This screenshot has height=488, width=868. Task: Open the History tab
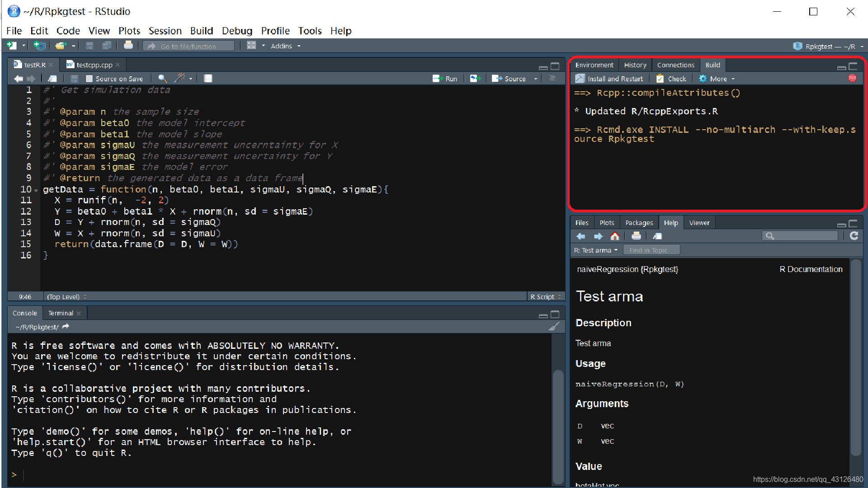(x=635, y=65)
